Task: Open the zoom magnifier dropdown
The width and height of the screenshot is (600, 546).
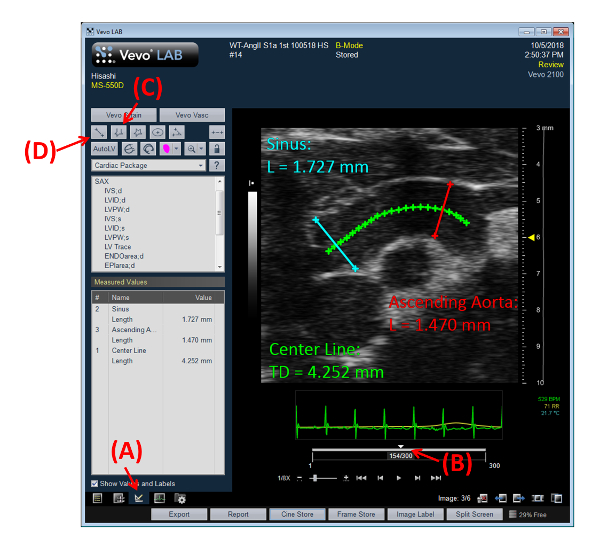Action: coord(201,148)
